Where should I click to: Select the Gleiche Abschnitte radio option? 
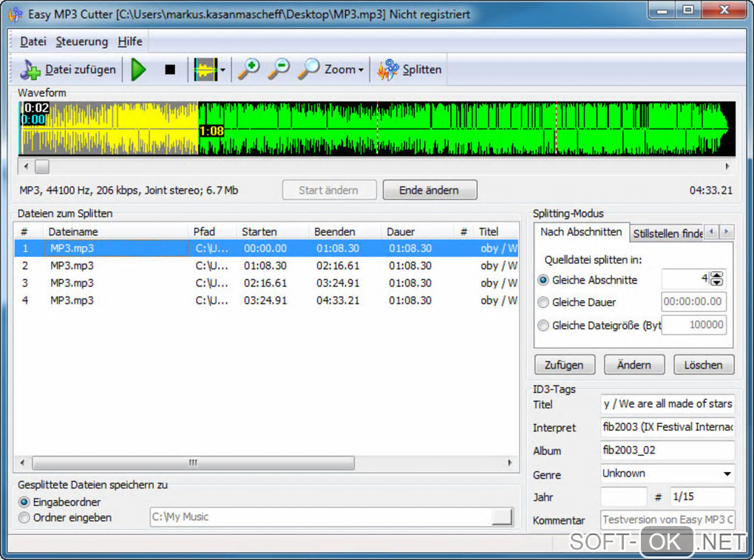(543, 280)
